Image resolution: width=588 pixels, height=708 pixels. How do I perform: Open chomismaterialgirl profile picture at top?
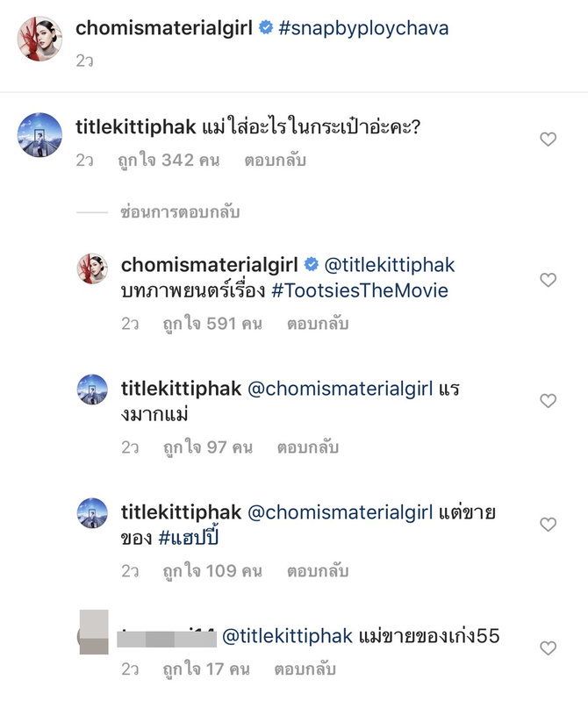click(x=39, y=39)
